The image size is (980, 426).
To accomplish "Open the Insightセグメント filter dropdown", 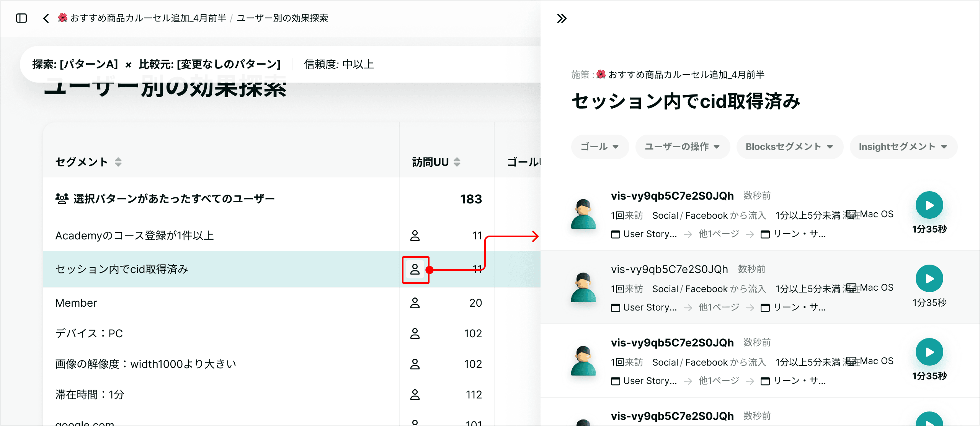I will click(x=903, y=147).
